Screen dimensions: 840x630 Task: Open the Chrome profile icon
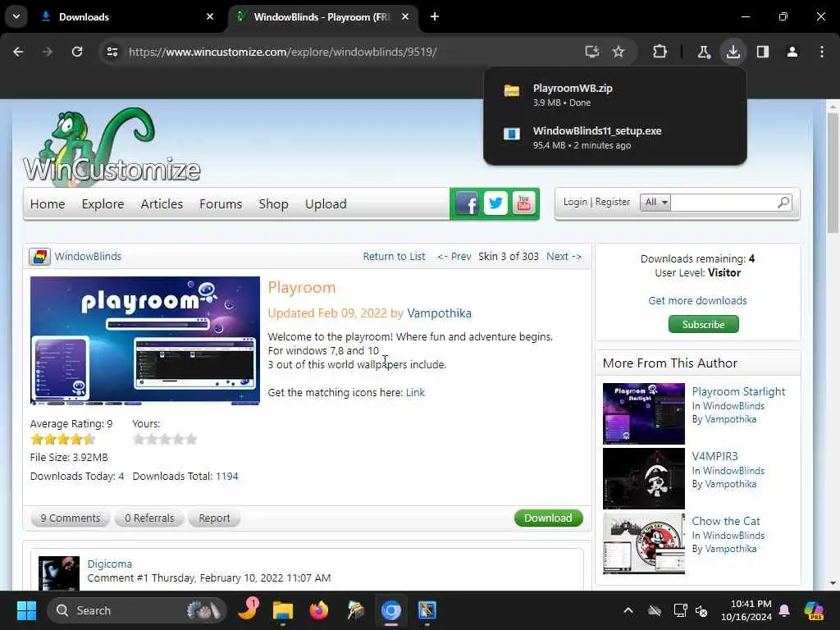(x=792, y=52)
